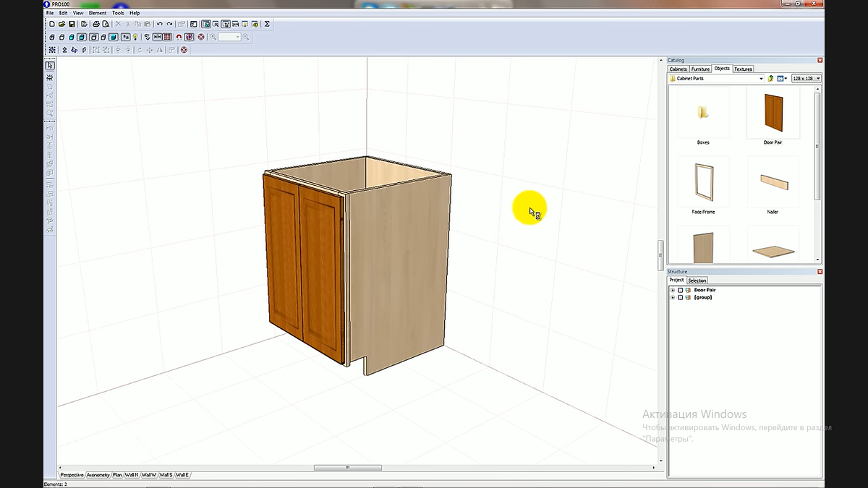The image size is (868, 488).
Task: Click the New project icon
Action: tap(51, 24)
